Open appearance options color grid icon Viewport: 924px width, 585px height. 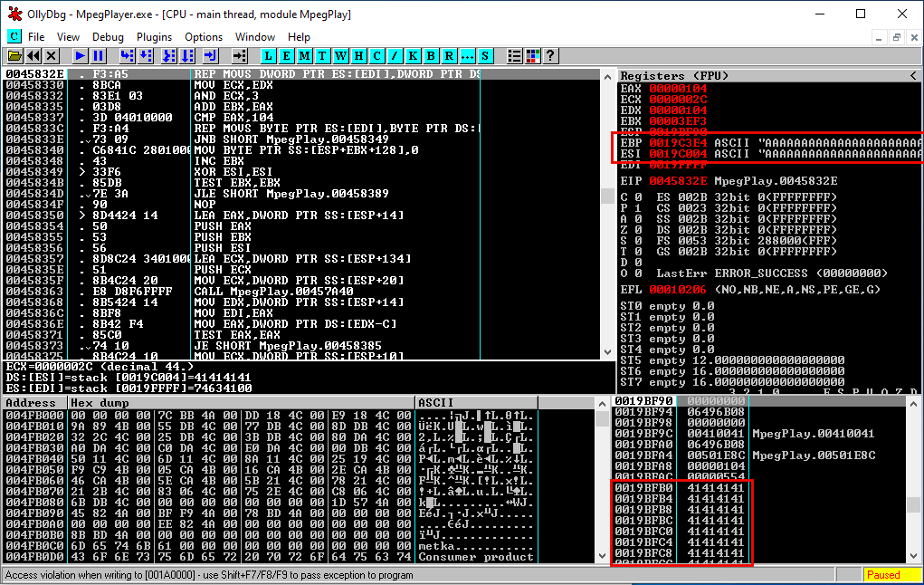pyautogui.click(x=533, y=56)
